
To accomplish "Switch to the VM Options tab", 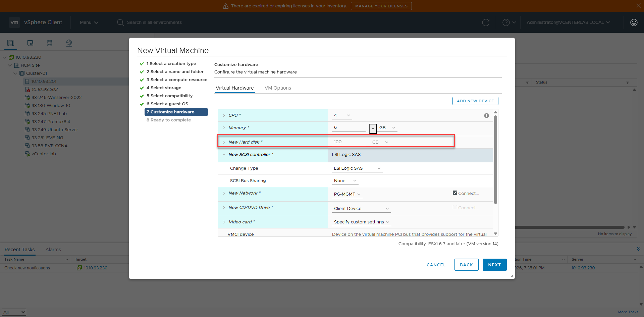I will coord(278,88).
